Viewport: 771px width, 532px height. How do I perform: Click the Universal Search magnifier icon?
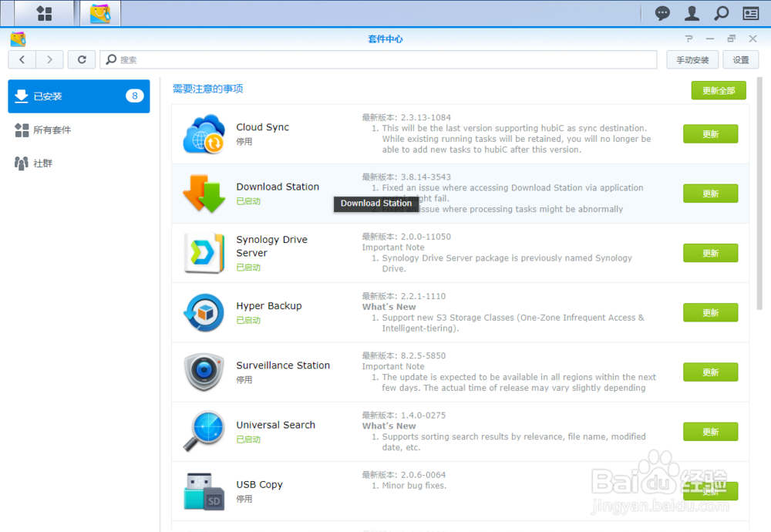pos(204,431)
